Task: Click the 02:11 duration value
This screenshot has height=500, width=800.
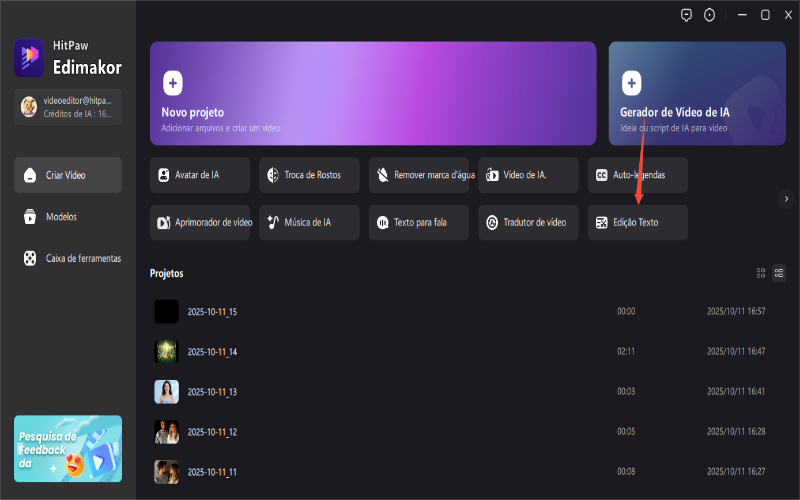Action: 626,352
